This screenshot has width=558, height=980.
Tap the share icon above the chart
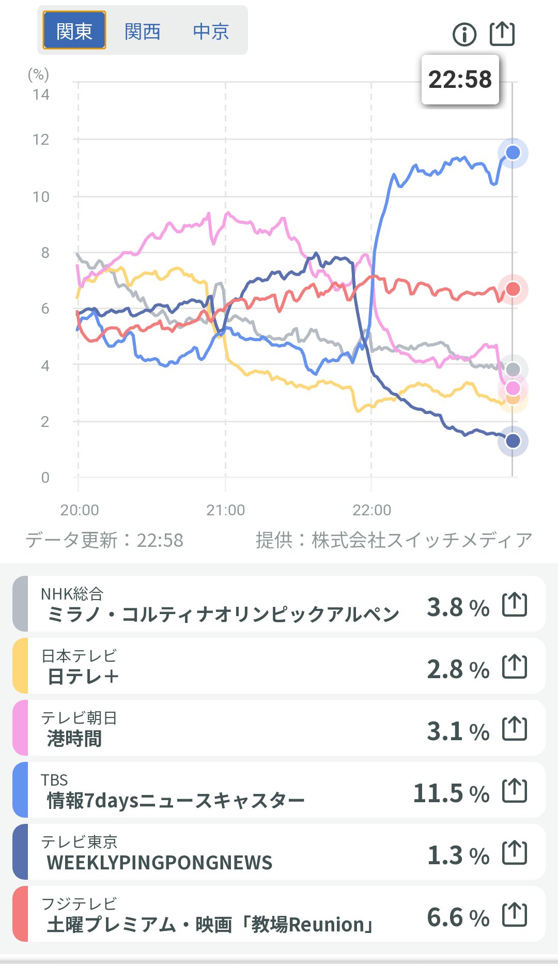pyautogui.click(x=502, y=34)
